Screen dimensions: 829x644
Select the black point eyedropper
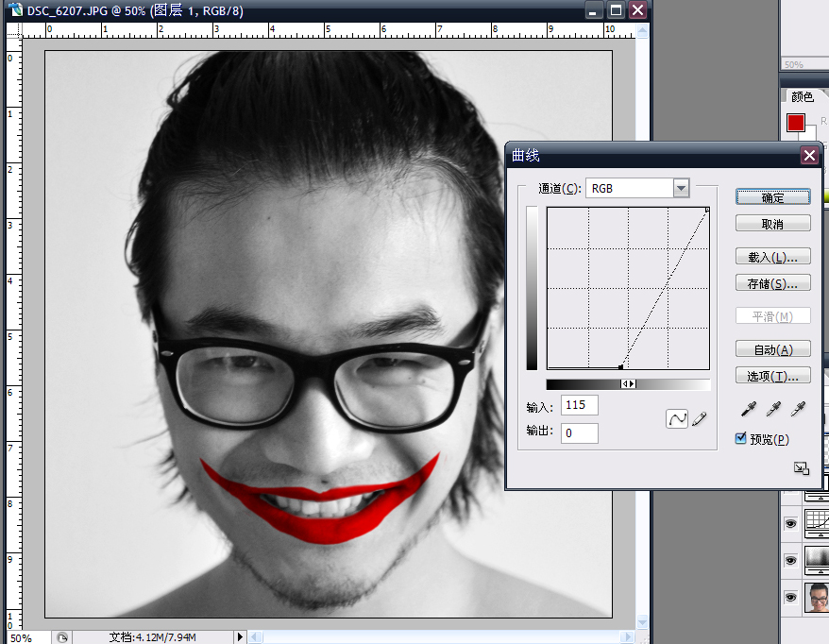pos(749,409)
